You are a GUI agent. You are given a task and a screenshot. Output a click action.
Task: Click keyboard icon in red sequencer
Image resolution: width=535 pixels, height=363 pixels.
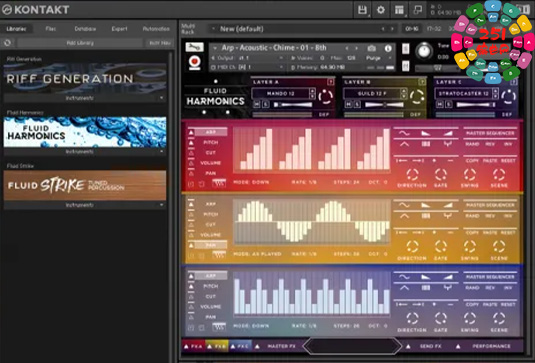219,184
